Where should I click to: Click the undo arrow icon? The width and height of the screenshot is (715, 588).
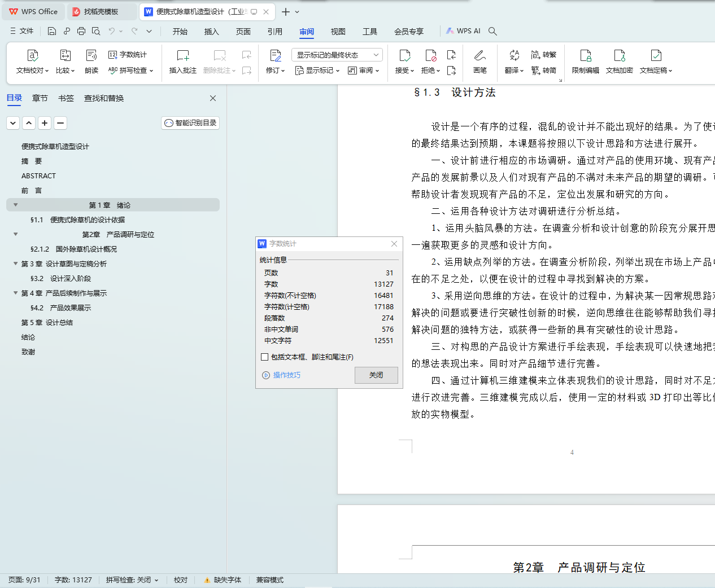point(112,31)
